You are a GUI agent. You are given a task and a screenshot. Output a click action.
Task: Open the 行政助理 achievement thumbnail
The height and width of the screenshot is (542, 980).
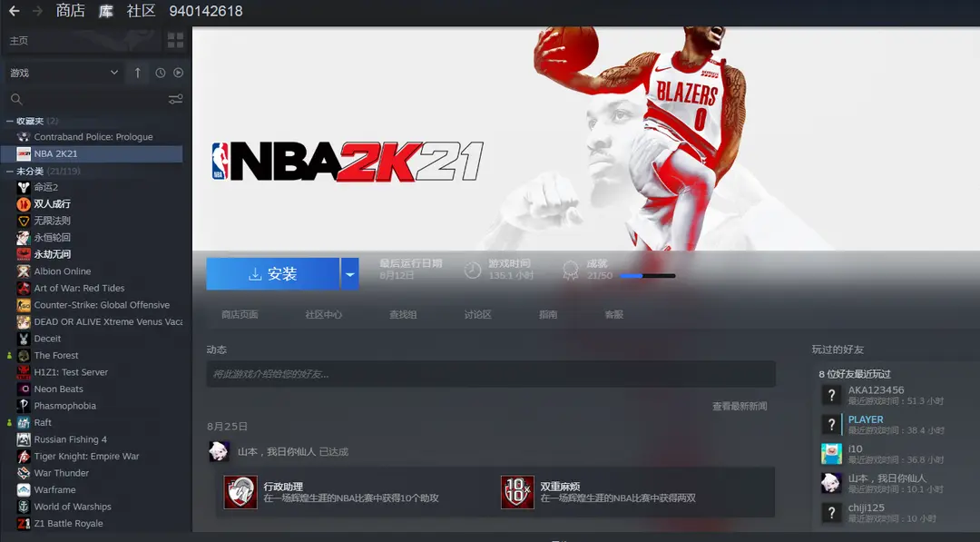pos(240,492)
